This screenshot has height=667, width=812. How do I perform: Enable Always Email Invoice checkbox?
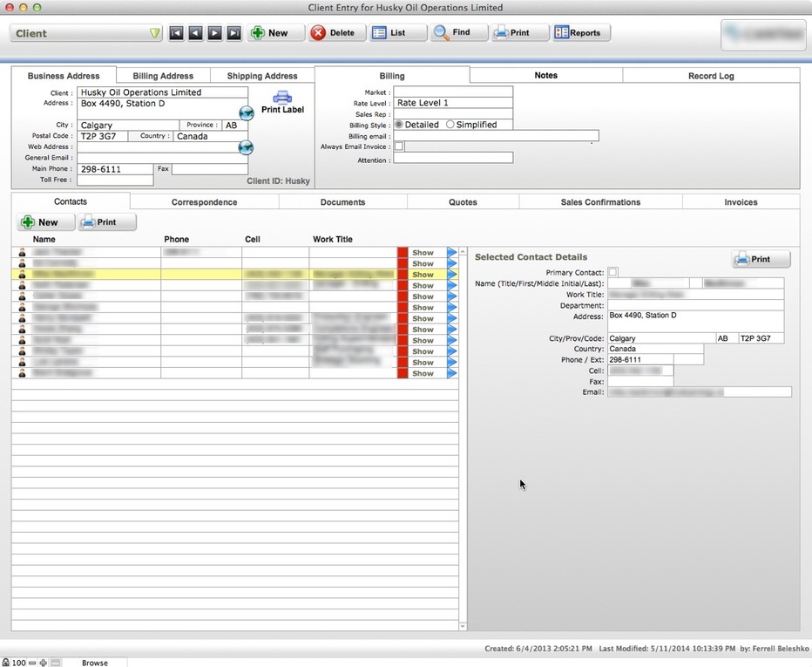coord(399,146)
